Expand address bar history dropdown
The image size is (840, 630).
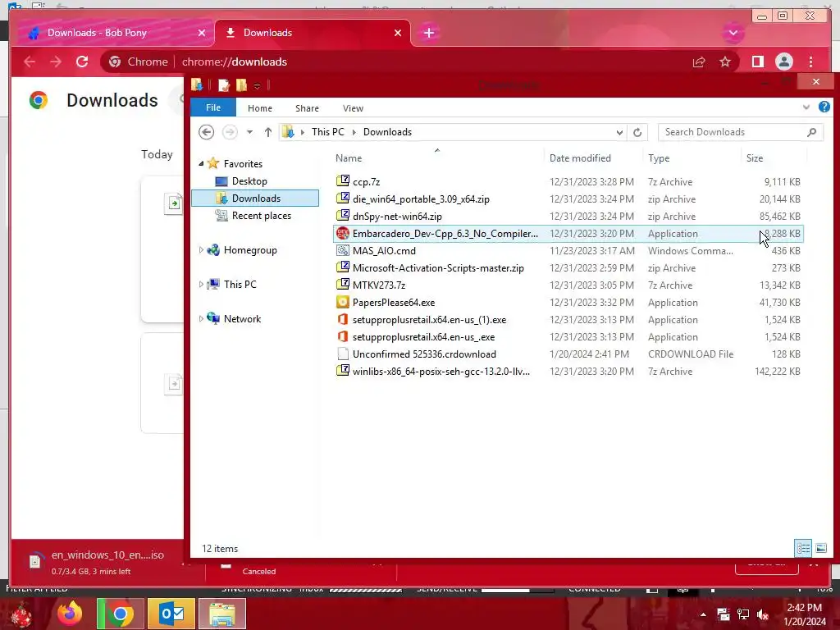[x=619, y=132]
